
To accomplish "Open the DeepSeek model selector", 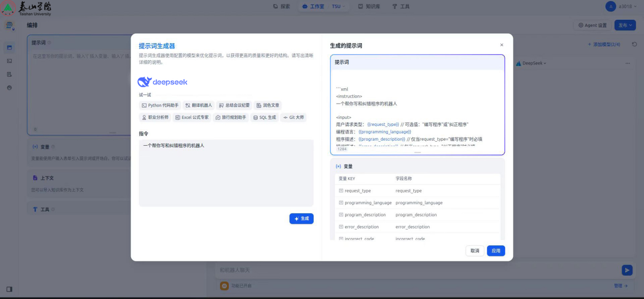I will (x=531, y=63).
